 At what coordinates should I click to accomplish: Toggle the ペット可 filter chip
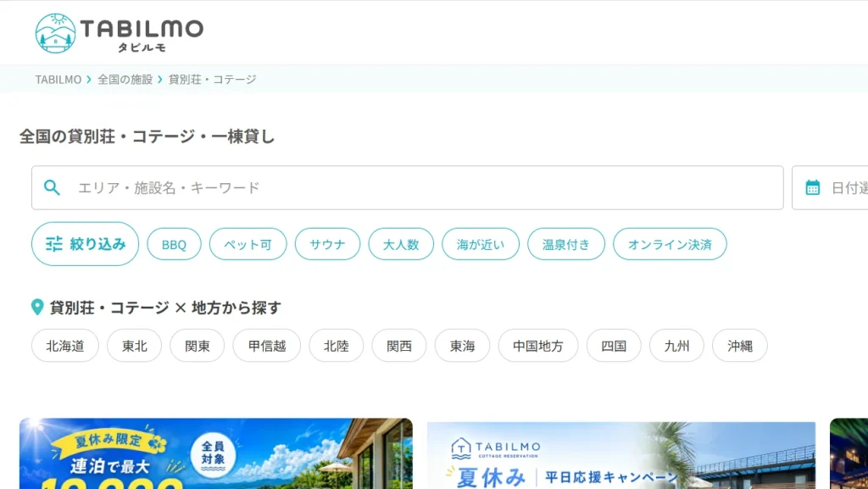coord(248,244)
